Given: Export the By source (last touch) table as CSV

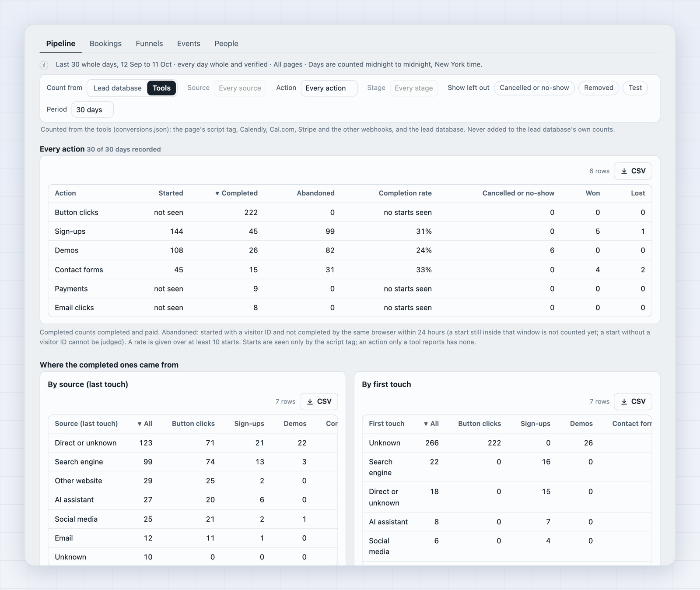Looking at the screenshot, I should [318, 401].
